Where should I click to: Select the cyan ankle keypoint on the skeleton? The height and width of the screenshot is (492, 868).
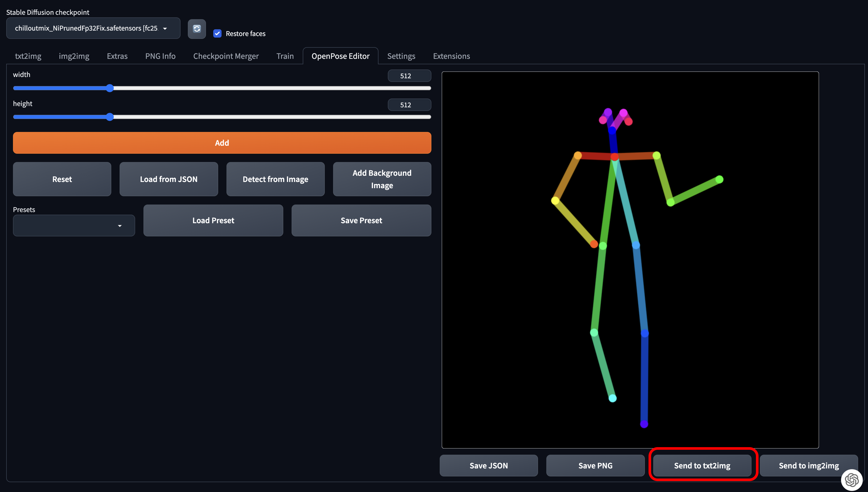point(612,398)
